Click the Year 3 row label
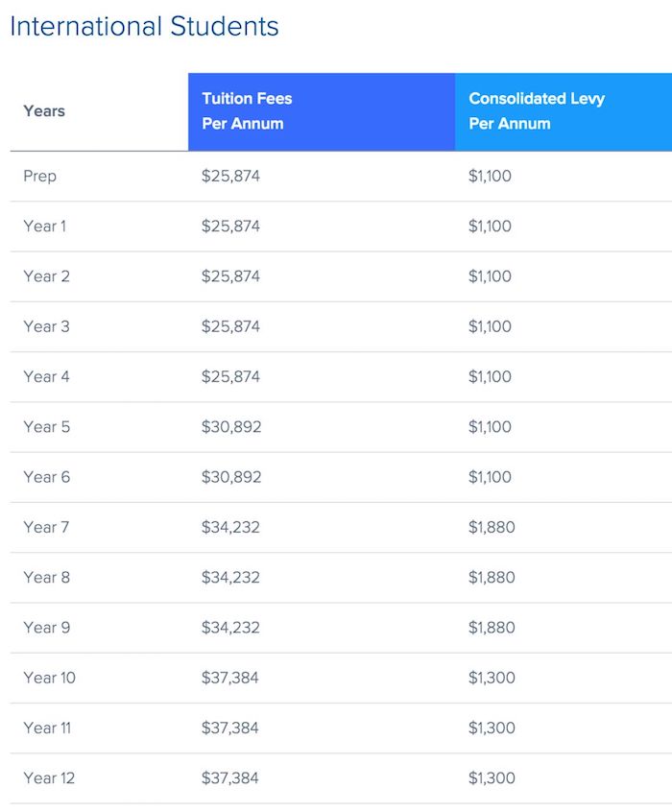The width and height of the screenshot is (672, 812). (46, 326)
